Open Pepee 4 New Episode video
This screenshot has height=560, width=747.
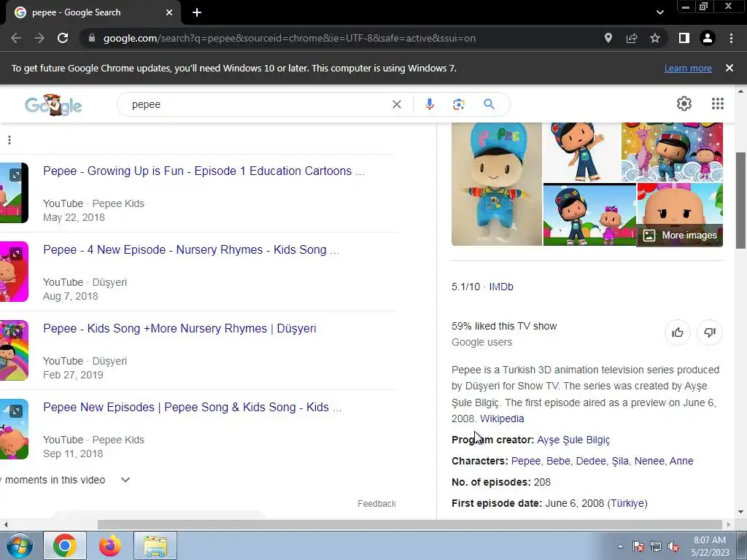191,249
